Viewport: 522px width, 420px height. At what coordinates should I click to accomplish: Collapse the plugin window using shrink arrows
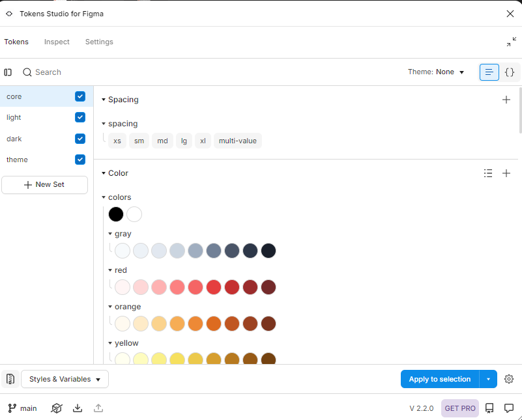[511, 42]
